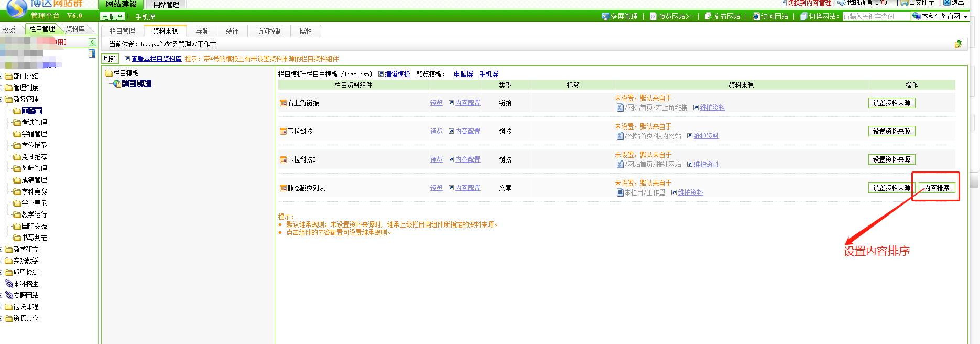Screen dimensions: 980x344
Task: Click the 静态翻页列表 component icon
Action: tap(283, 188)
